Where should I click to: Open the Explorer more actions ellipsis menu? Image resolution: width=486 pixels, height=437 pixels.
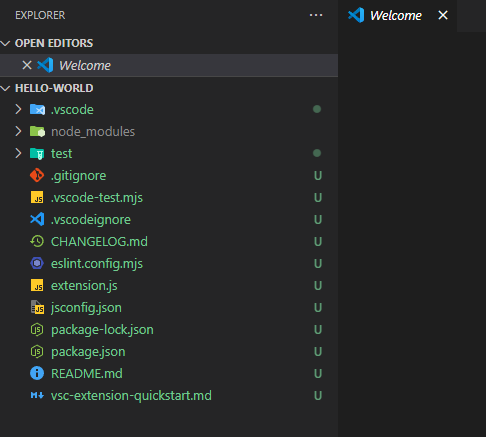coord(316,15)
